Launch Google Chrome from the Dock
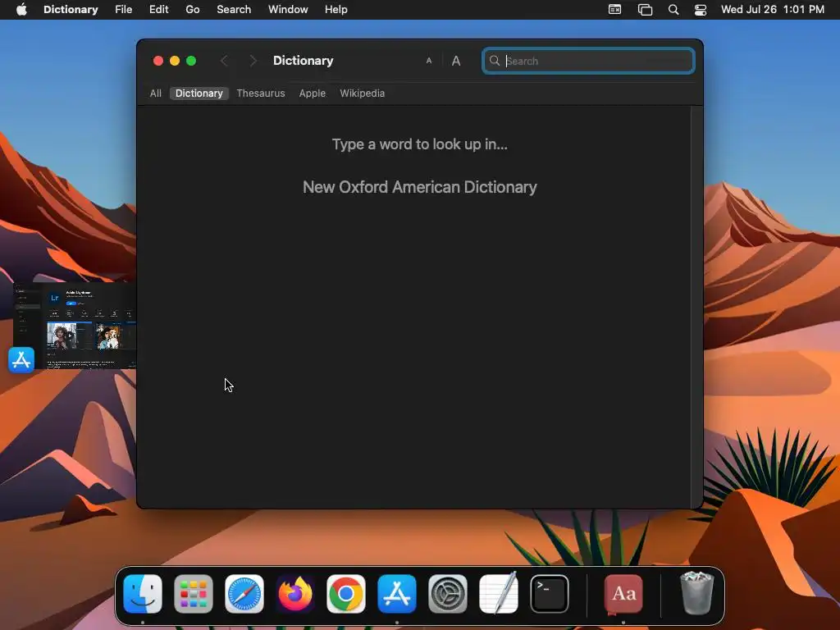The height and width of the screenshot is (630, 840). 346,594
